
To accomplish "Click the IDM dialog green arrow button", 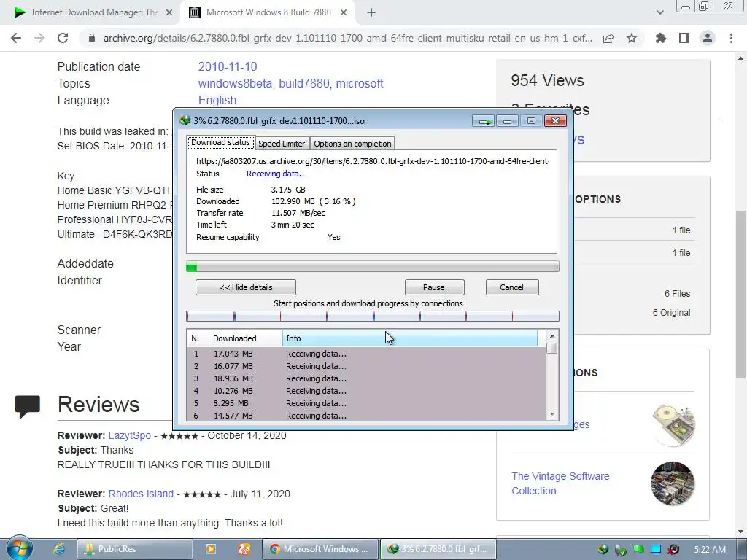I will click(x=484, y=121).
